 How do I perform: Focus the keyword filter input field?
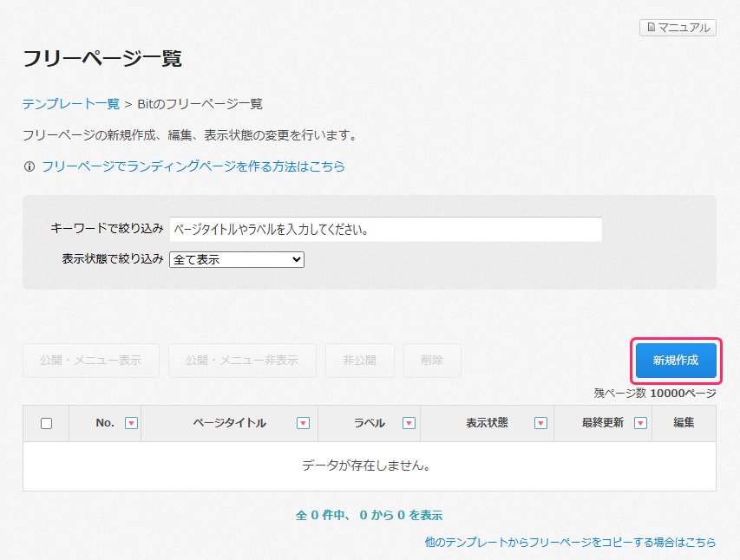pyautogui.click(x=385, y=230)
